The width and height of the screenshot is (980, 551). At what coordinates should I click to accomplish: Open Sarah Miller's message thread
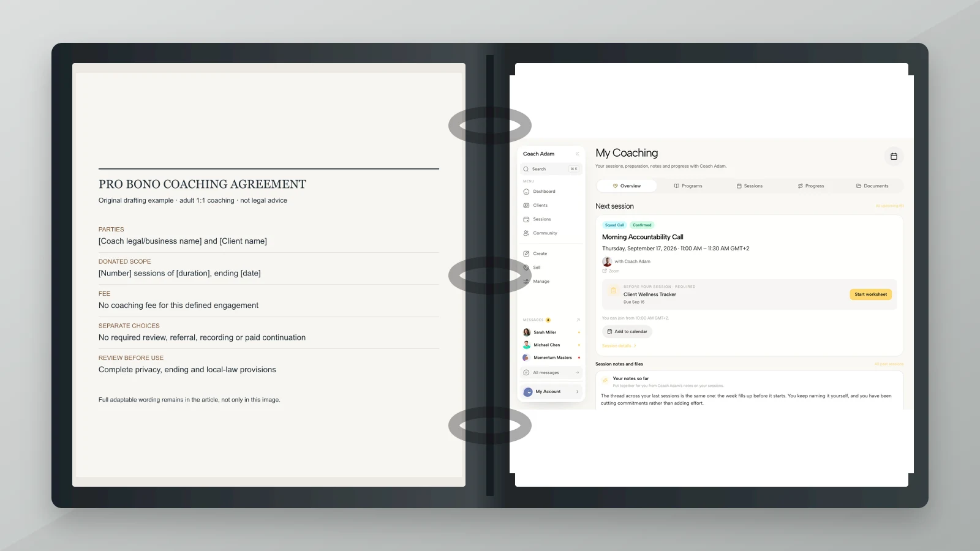click(x=551, y=332)
